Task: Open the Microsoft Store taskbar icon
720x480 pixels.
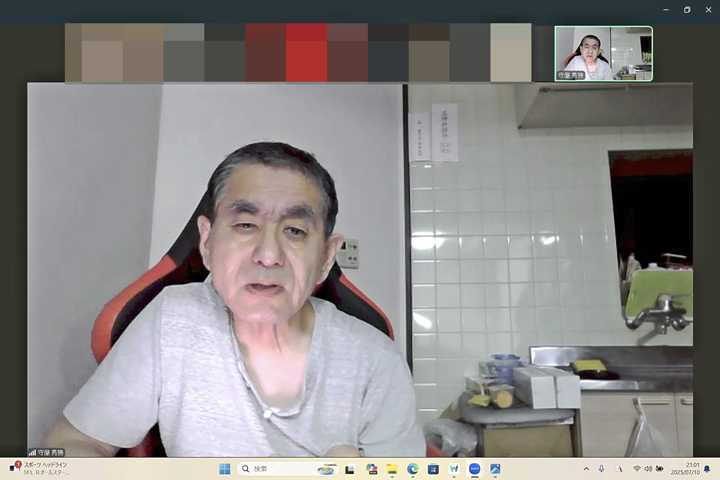Action: coord(433,468)
